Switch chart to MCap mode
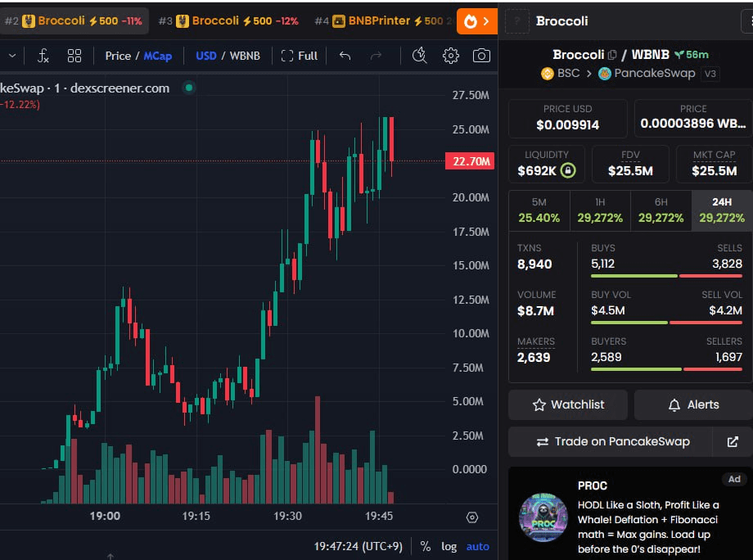 [x=157, y=56]
